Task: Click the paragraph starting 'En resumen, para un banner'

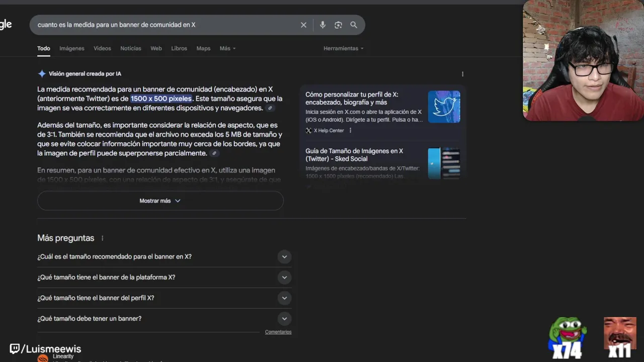Action: coord(159,175)
